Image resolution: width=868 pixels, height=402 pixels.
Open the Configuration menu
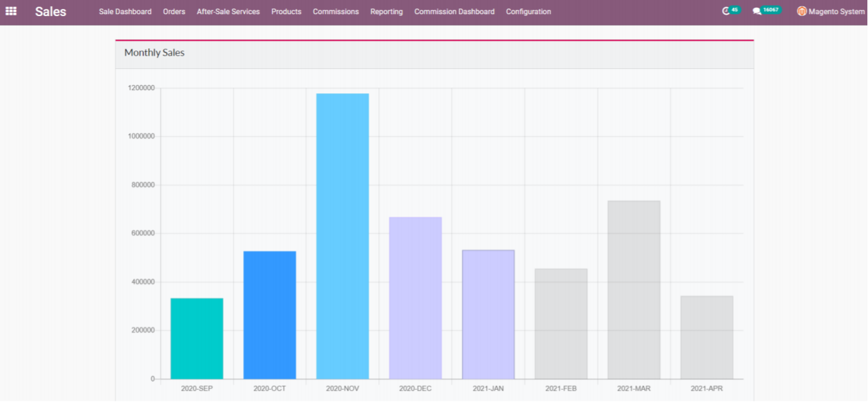click(528, 11)
